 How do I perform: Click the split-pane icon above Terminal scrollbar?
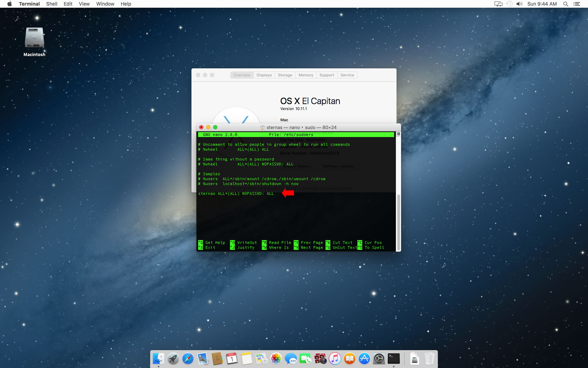398,134
